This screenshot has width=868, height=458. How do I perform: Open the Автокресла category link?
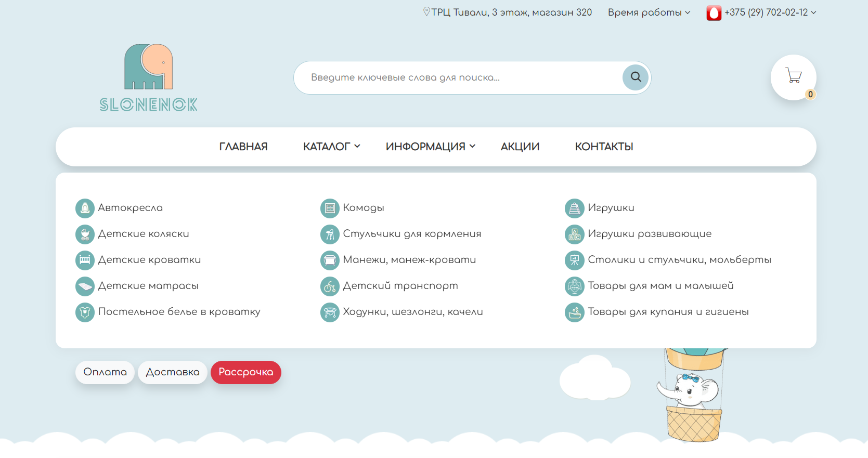pyautogui.click(x=131, y=208)
